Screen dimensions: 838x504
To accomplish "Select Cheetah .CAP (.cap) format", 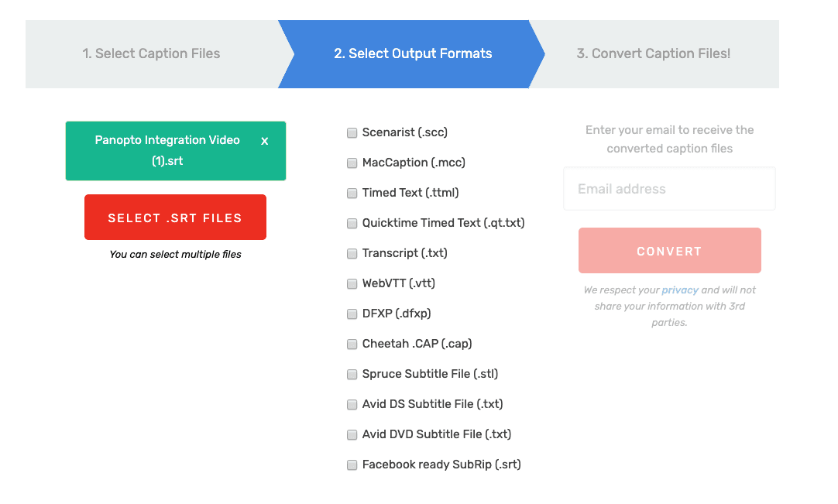I will pos(352,345).
